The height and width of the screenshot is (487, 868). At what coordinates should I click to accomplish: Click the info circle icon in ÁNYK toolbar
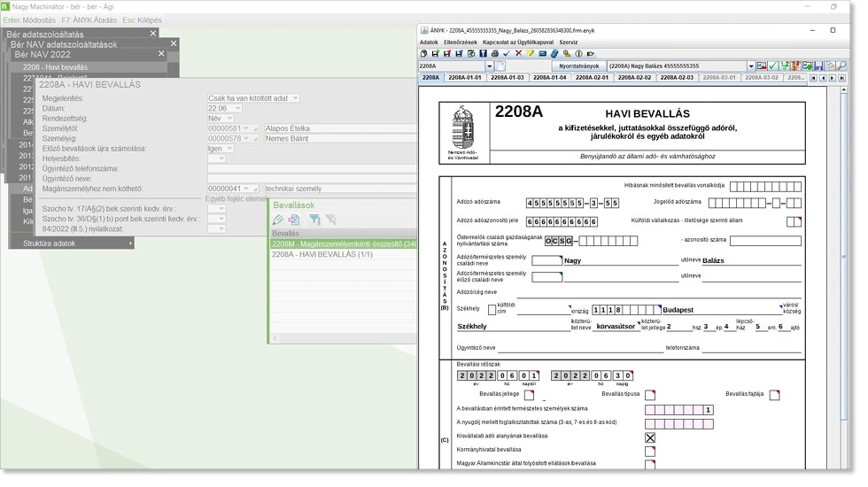coord(578,54)
